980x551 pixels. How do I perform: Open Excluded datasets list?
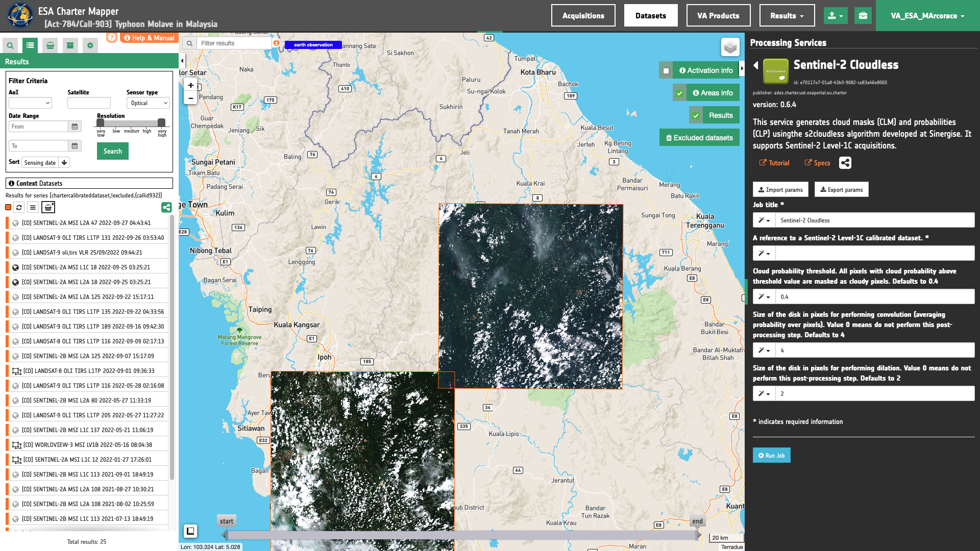699,138
